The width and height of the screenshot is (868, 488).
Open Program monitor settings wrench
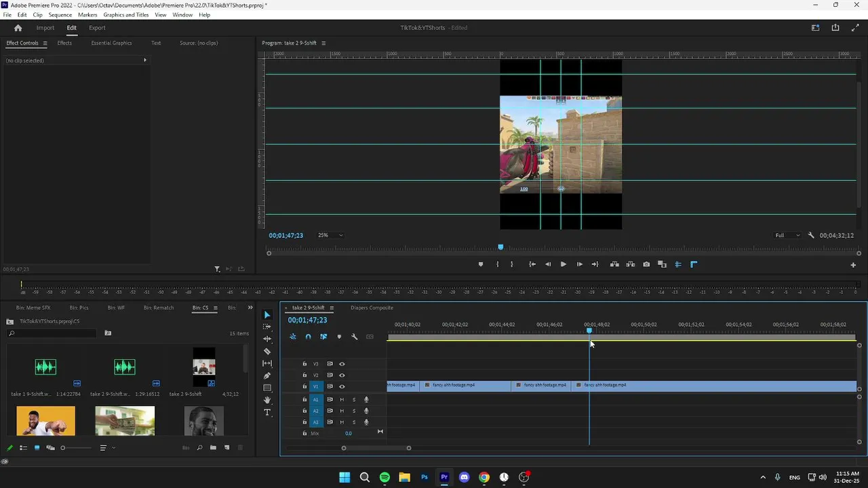pyautogui.click(x=811, y=235)
